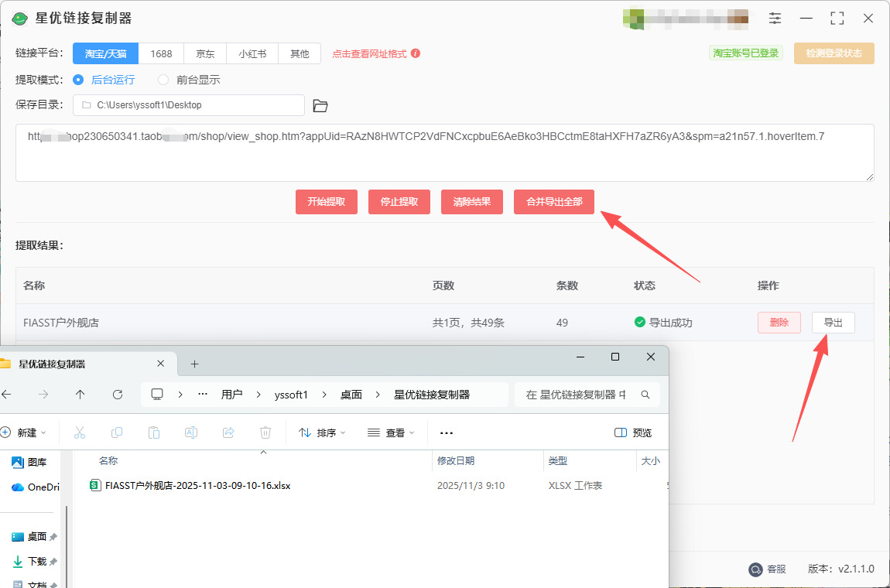
Task: Click yssoft1 in Explorer address bar
Action: [291, 395]
